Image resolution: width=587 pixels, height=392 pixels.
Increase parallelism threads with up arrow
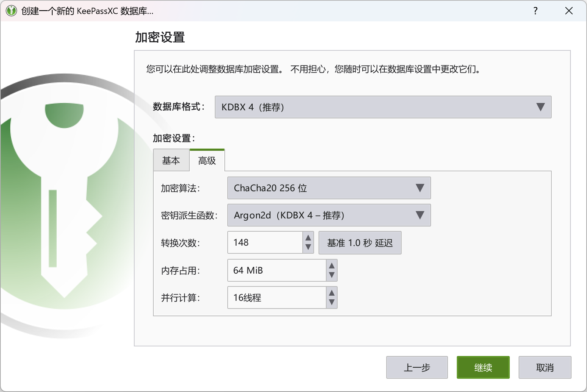[x=332, y=293]
